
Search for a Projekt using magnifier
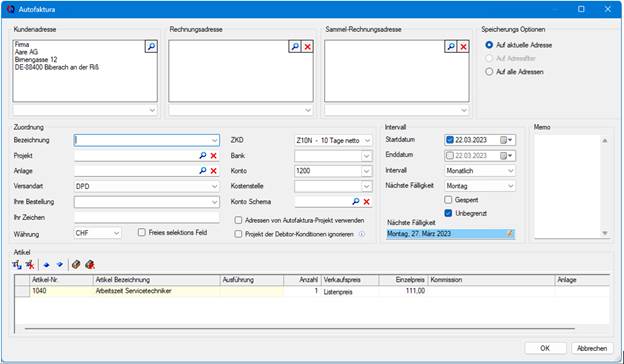pyautogui.click(x=203, y=156)
